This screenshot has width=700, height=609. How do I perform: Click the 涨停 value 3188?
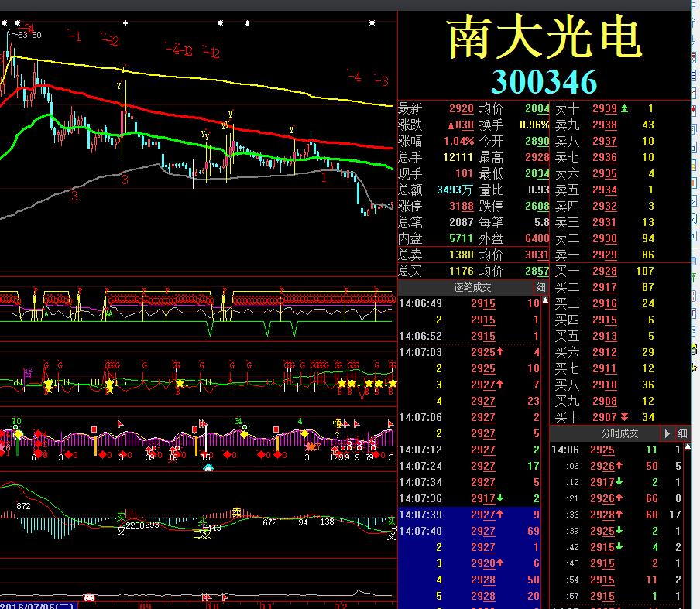pos(462,206)
